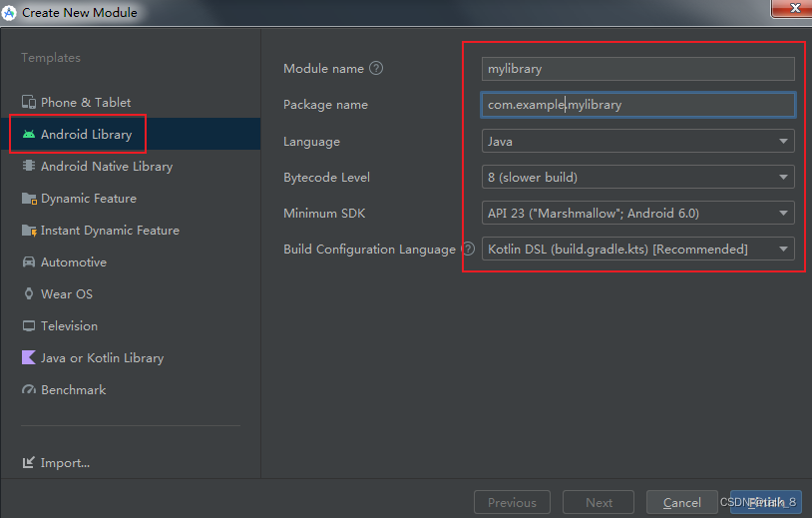812x518 pixels.
Task: Select the Television template
Action: (x=131, y=325)
